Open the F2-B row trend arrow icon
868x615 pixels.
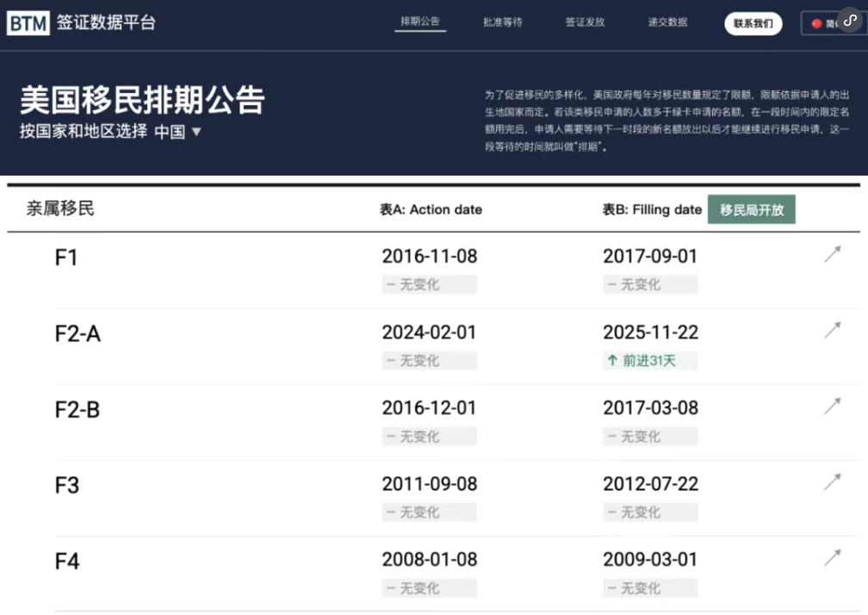coord(832,407)
